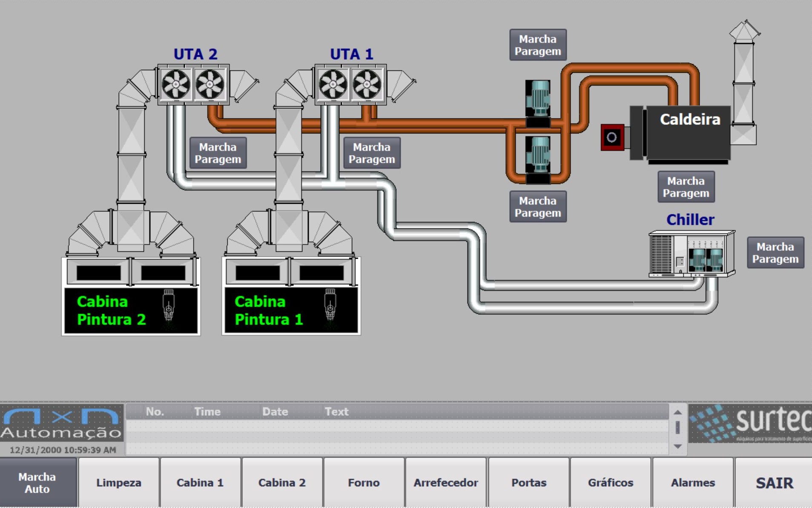The image size is (812, 508).
Task: Click the UTA 2 fan unit icon
Action: 193,84
